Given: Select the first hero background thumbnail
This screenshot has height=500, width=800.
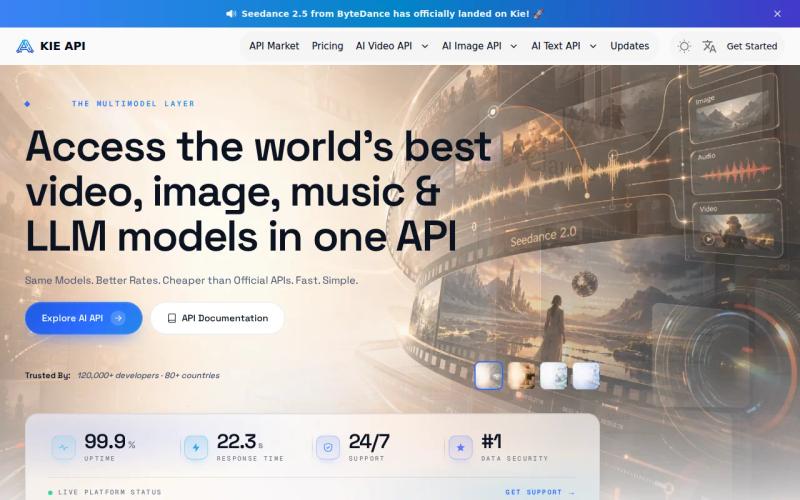Looking at the screenshot, I should coord(489,376).
